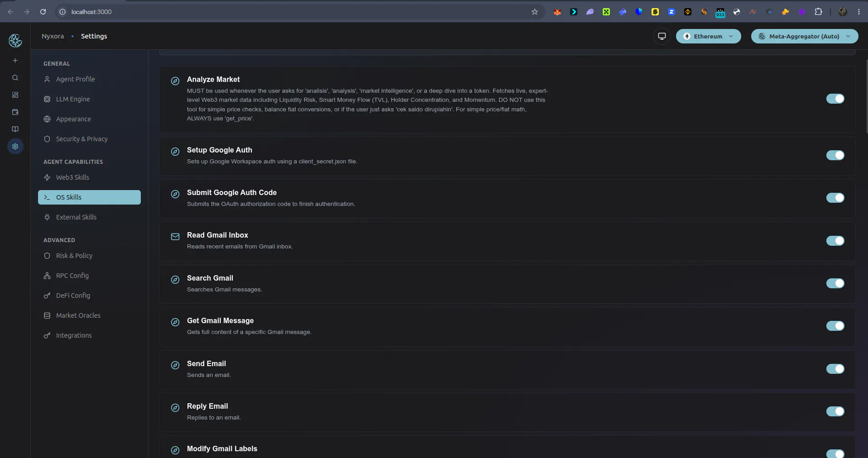Select Web3 Skills section
Image resolution: width=868 pixels, height=458 pixels.
(89, 177)
